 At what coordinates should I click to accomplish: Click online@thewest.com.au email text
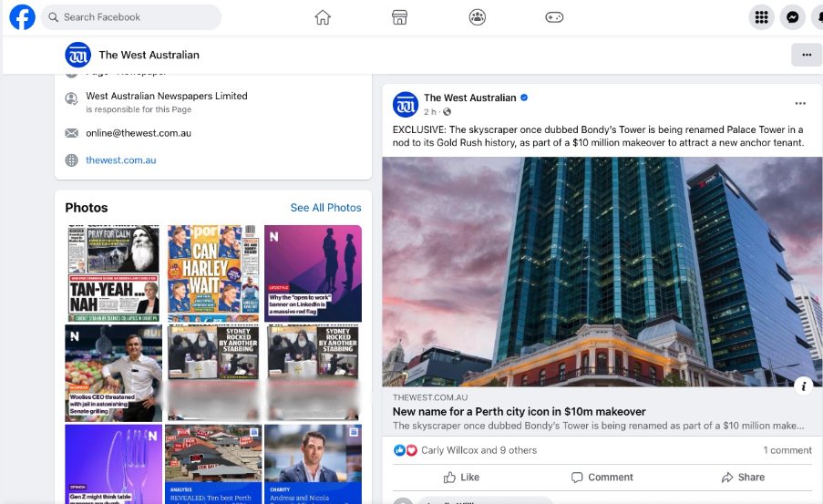pos(139,133)
